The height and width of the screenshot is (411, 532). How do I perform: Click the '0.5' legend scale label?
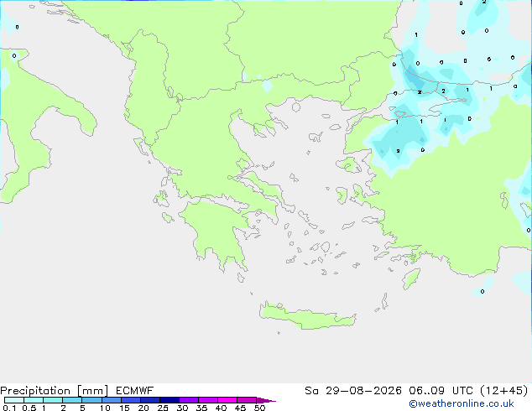(x=29, y=408)
